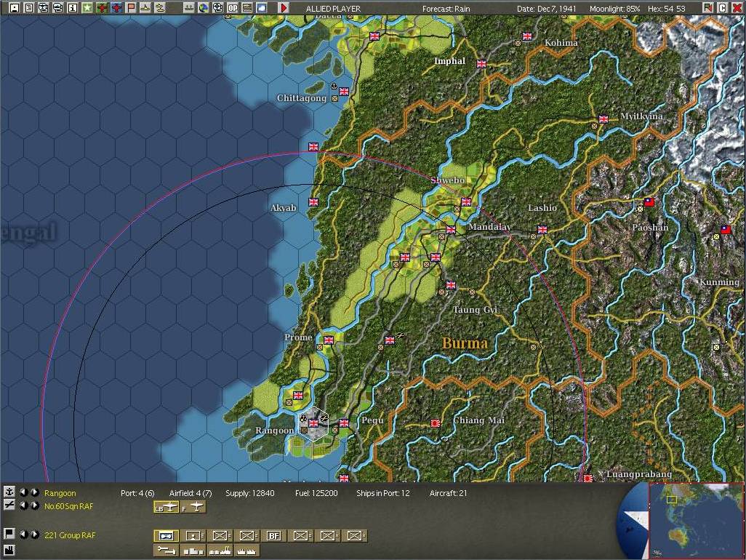Select previous ground unit before 221 Group RAF
746x560 pixels.
[x=23, y=535]
